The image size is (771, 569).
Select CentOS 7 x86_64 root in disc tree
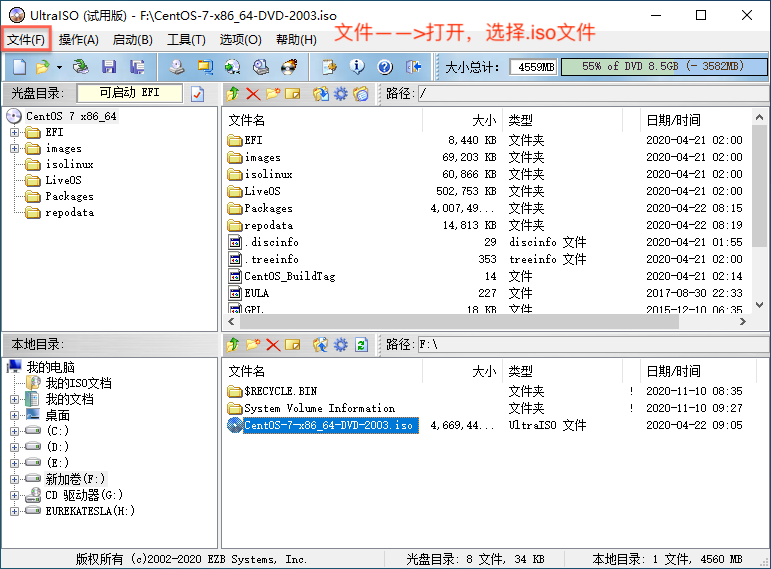(71, 116)
